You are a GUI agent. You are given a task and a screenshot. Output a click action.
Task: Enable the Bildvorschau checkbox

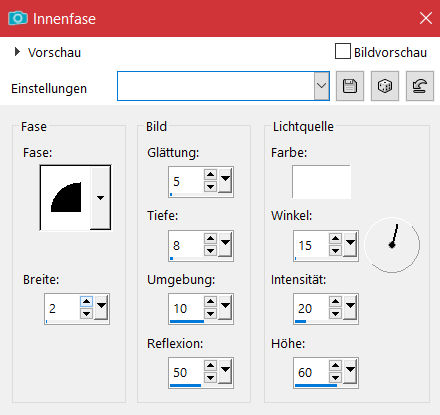[x=343, y=51]
